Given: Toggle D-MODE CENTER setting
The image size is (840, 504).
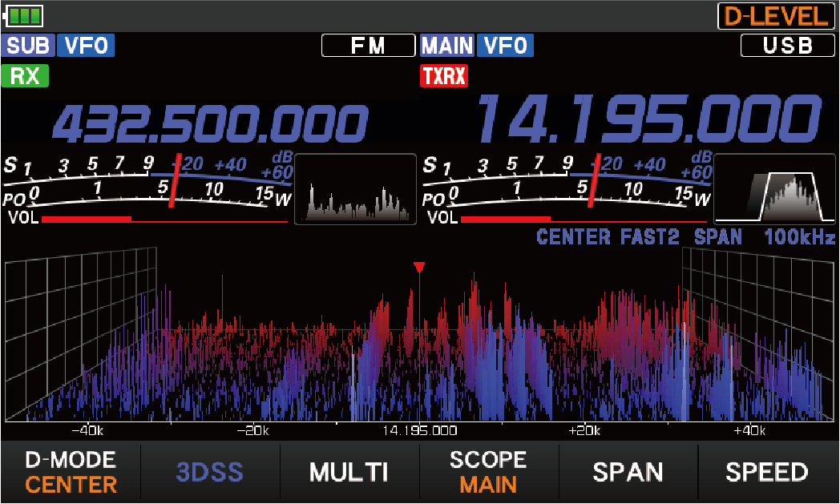Looking at the screenshot, I should 71,473.
